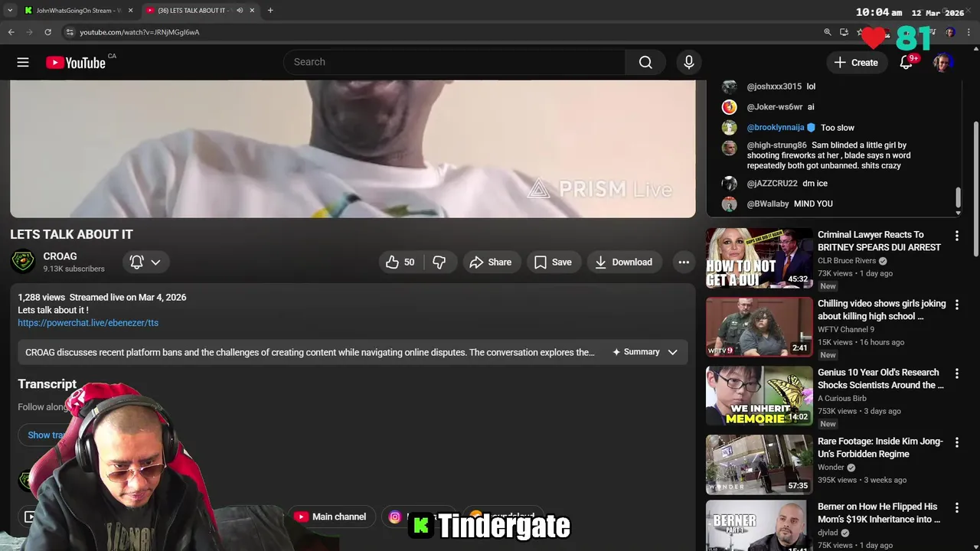Click @Joker-ws6wr chat avatar
The height and width of the screenshot is (551, 980).
(730, 107)
